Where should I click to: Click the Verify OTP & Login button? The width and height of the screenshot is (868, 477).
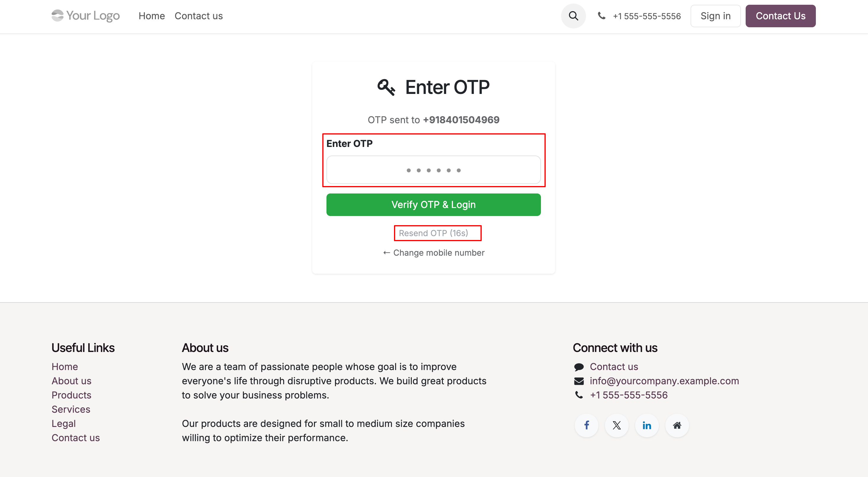433,205
